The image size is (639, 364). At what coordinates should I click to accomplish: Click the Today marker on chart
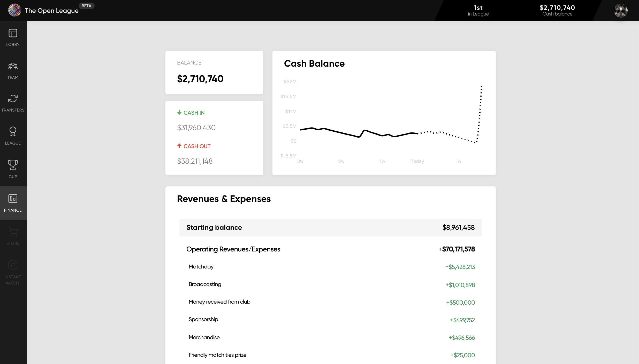coord(417,161)
